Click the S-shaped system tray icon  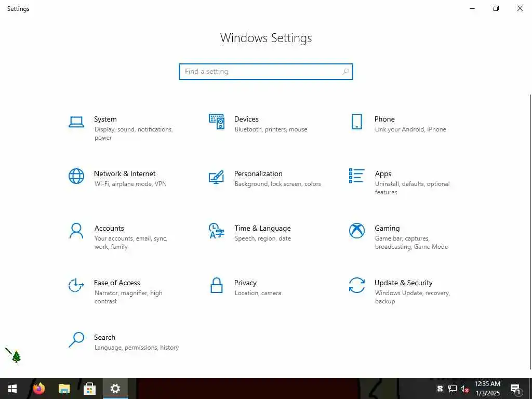pyautogui.click(x=440, y=389)
